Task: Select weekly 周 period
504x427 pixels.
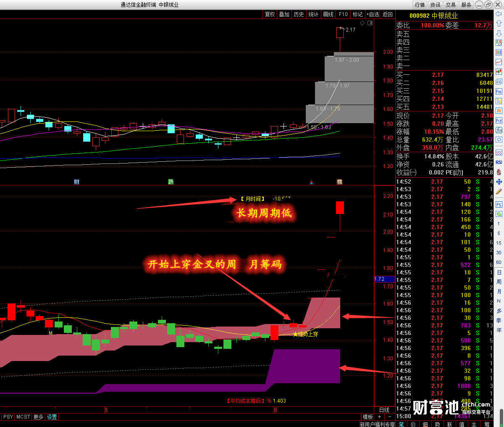Action: click(499, 282)
